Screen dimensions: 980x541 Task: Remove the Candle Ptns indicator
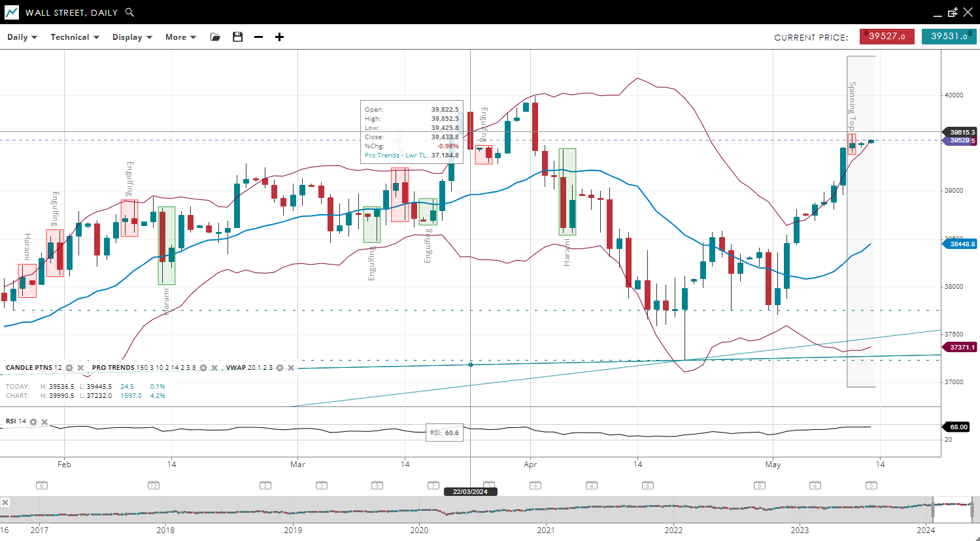tap(80, 368)
